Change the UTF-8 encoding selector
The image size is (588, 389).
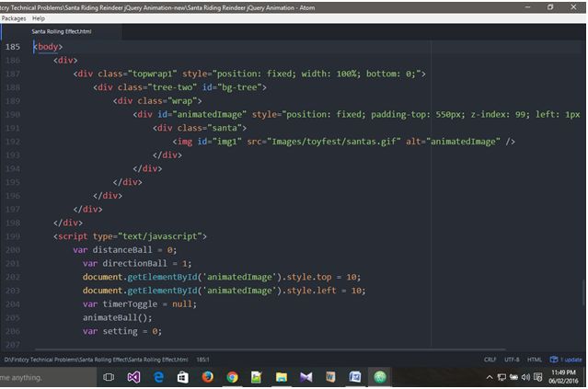tap(512, 360)
